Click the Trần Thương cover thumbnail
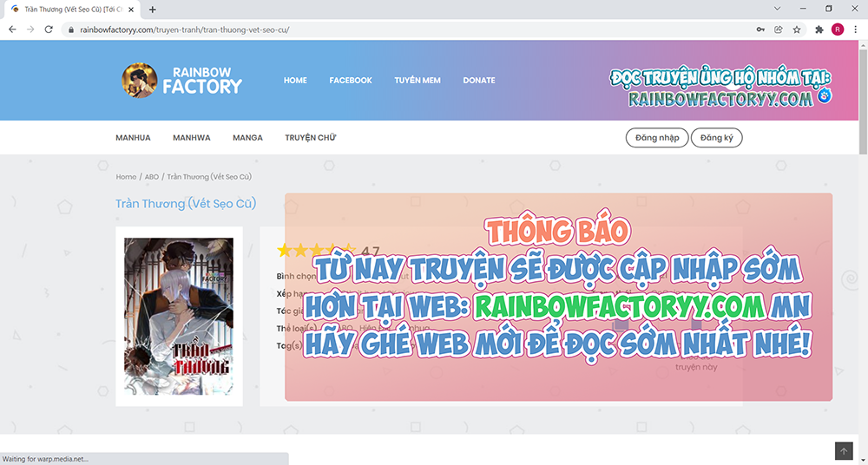868x465 pixels. (179, 317)
